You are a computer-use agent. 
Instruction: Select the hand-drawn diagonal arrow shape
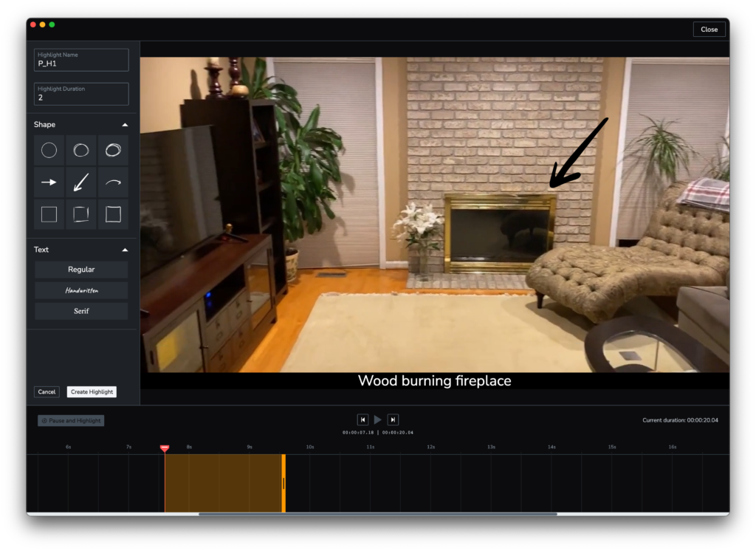pyautogui.click(x=81, y=182)
